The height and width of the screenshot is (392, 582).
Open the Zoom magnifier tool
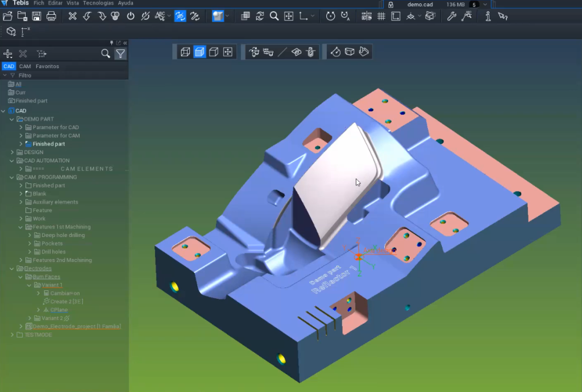coord(273,16)
